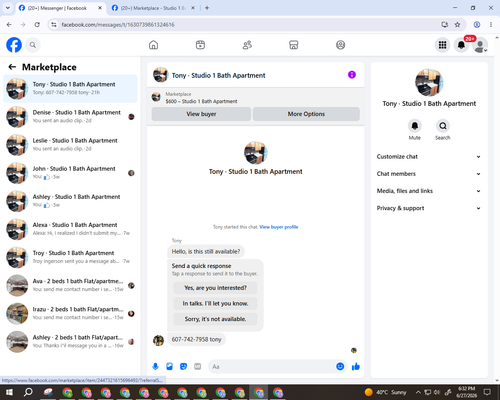This screenshot has height=400, width=500.
Task: Open conversation information purple icon
Action: pyautogui.click(x=352, y=75)
